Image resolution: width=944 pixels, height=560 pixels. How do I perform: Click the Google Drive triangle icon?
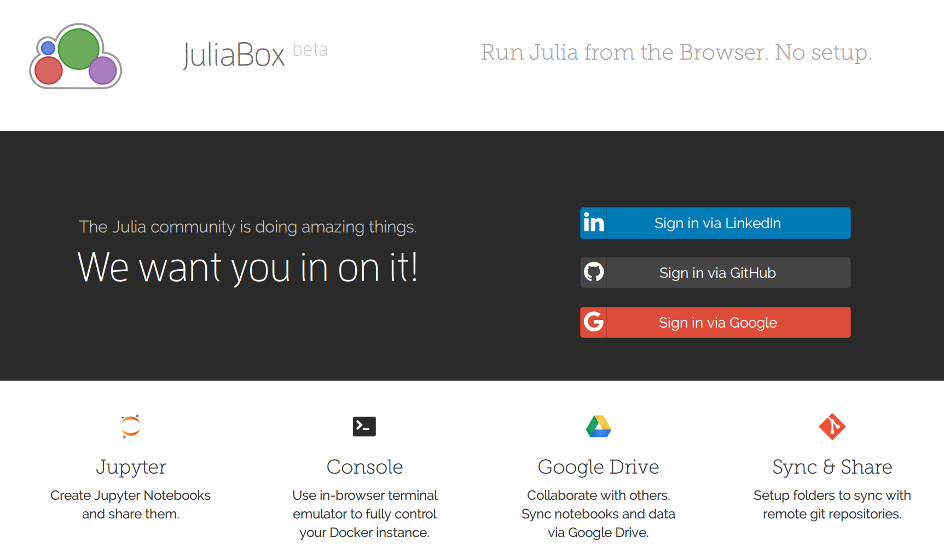pyautogui.click(x=598, y=426)
